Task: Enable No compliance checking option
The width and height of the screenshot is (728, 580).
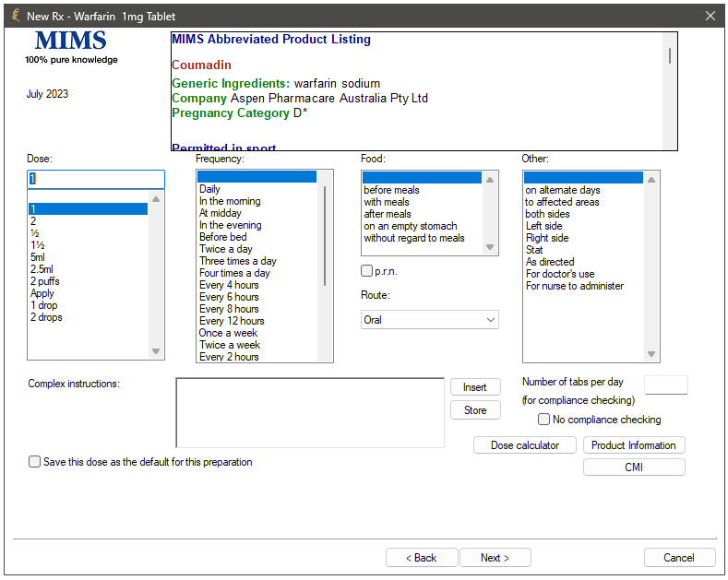Action: coord(543,420)
